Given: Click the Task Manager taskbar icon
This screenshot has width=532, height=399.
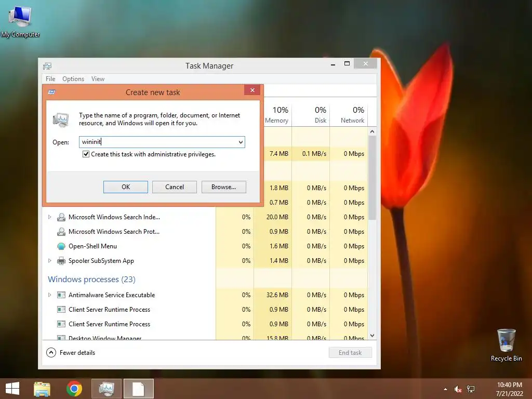Looking at the screenshot, I should coord(107,389).
